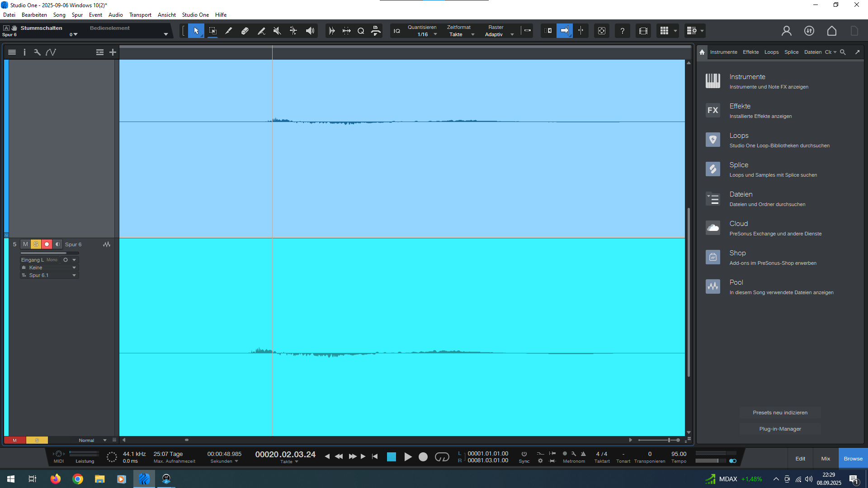The height and width of the screenshot is (488, 868).
Task: Open the help question mark icon
Action: tap(623, 31)
